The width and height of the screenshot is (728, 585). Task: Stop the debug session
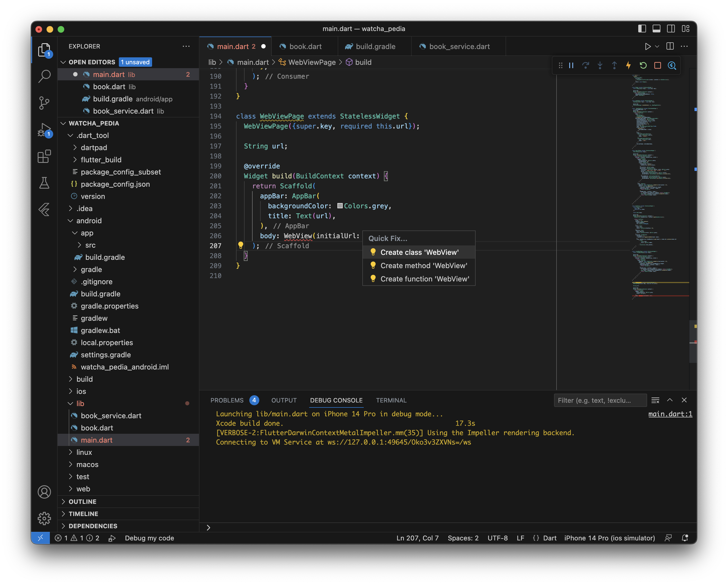658,65
